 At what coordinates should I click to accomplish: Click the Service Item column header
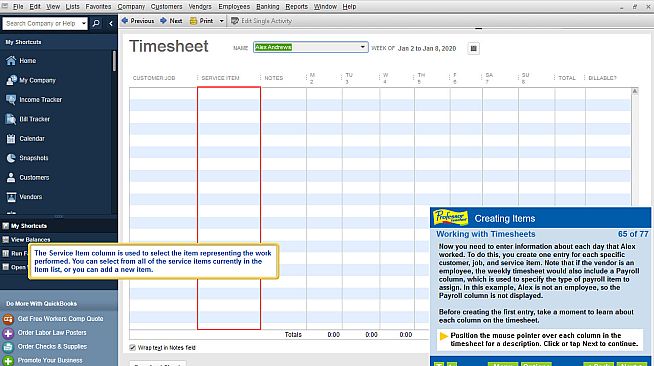tap(221, 78)
